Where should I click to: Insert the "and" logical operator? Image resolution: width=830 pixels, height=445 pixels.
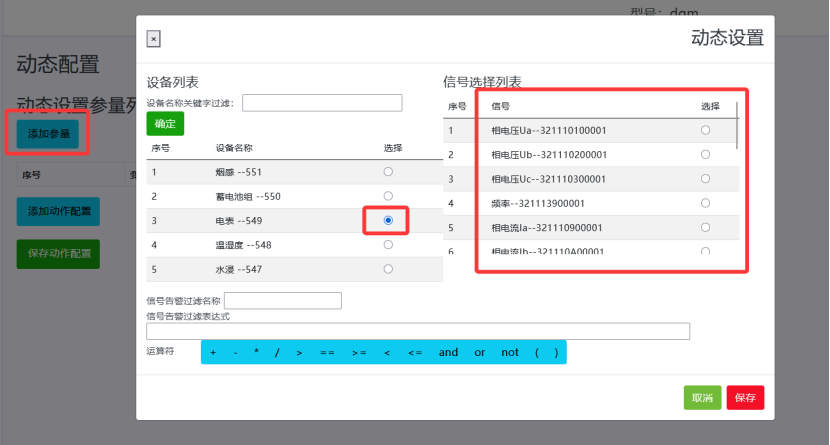coord(448,352)
